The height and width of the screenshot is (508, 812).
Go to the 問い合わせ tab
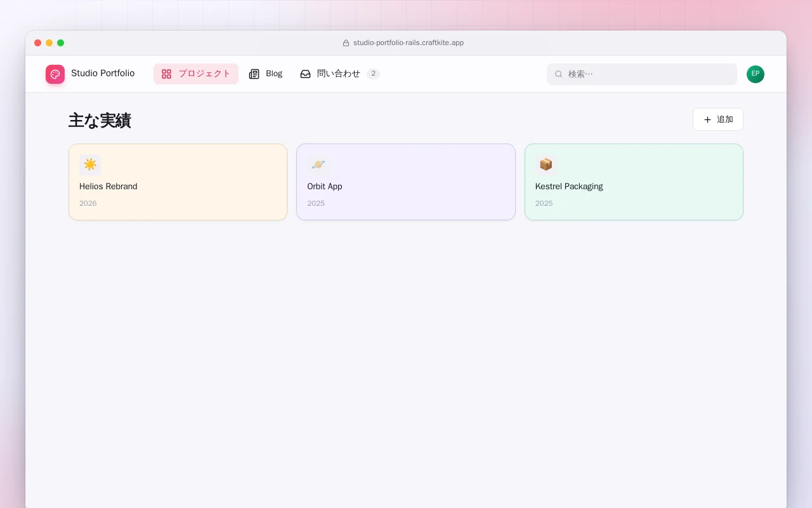[x=340, y=74]
